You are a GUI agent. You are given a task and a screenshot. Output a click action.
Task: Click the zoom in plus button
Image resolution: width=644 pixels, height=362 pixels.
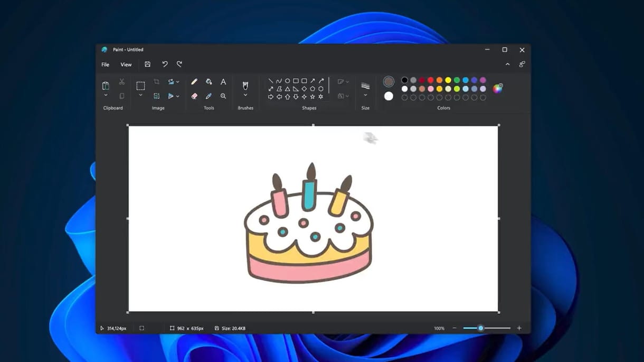point(519,328)
